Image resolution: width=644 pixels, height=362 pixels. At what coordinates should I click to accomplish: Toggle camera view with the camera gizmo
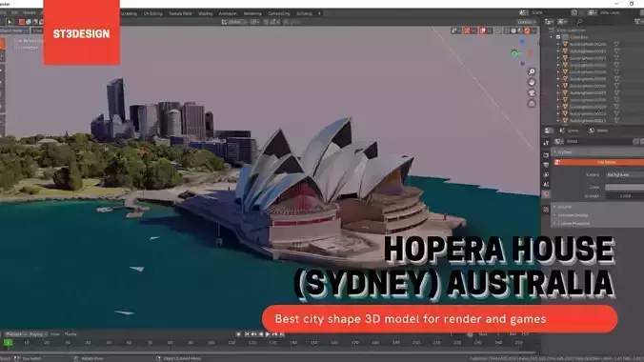click(x=532, y=93)
